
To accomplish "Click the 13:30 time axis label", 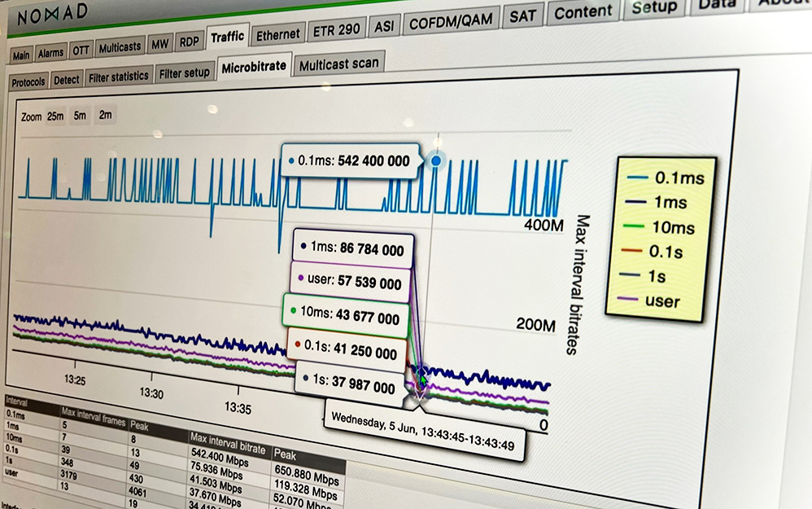I will pyautogui.click(x=151, y=393).
